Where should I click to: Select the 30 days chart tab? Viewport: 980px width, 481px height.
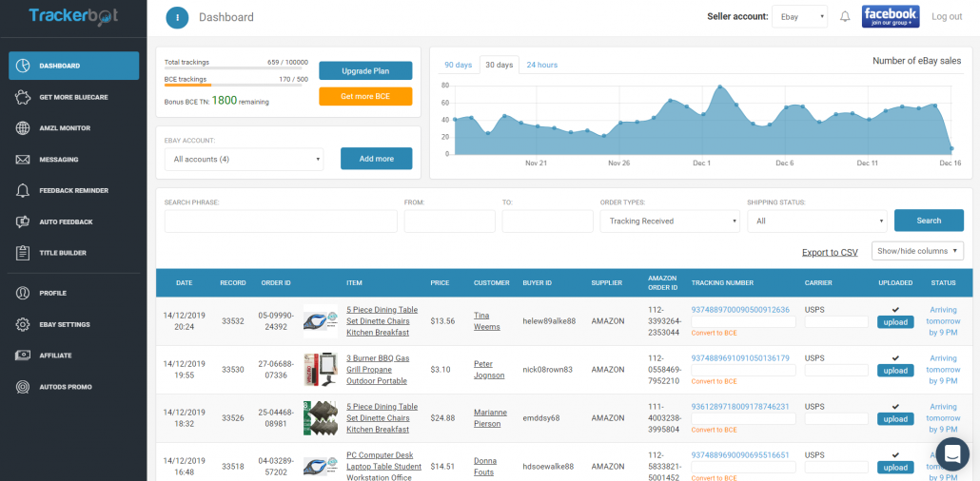[x=499, y=65]
